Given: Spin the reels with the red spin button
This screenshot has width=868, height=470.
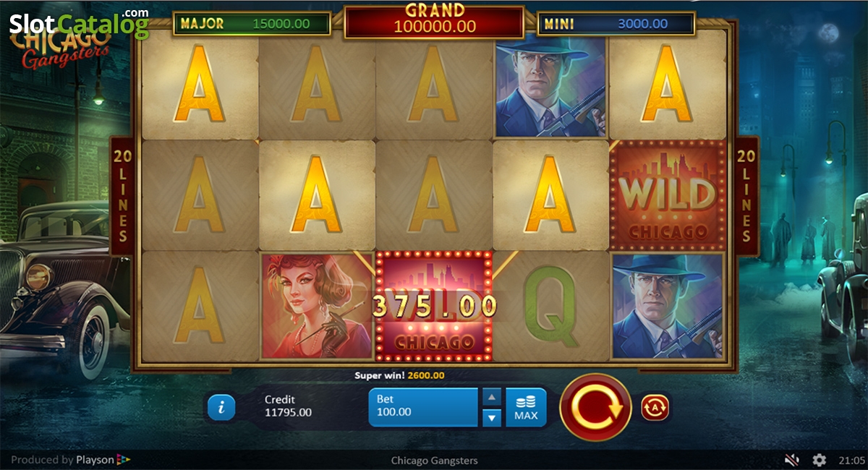Looking at the screenshot, I should coord(596,407).
